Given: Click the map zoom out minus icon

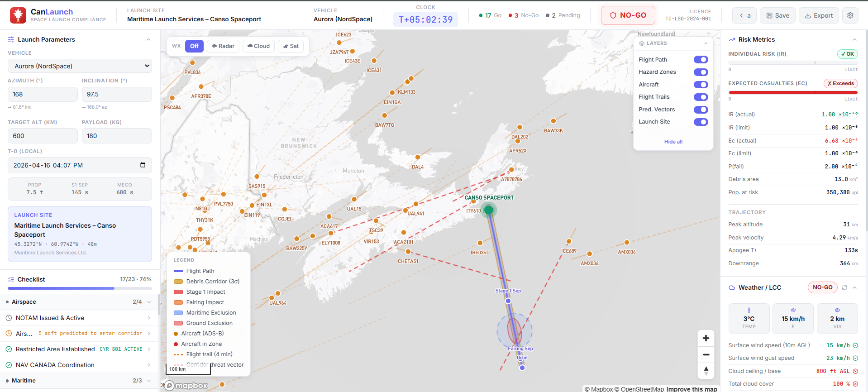Looking at the screenshot, I should 706,354.
